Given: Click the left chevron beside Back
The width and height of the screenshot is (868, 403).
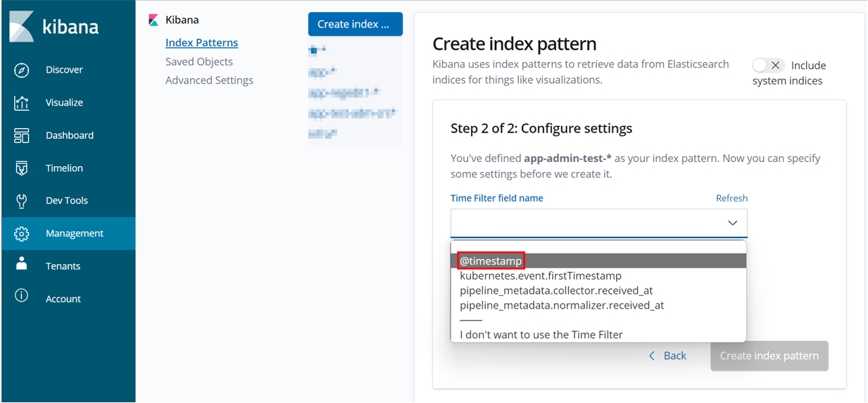Looking at the screenshot, I should coord(652,356).
